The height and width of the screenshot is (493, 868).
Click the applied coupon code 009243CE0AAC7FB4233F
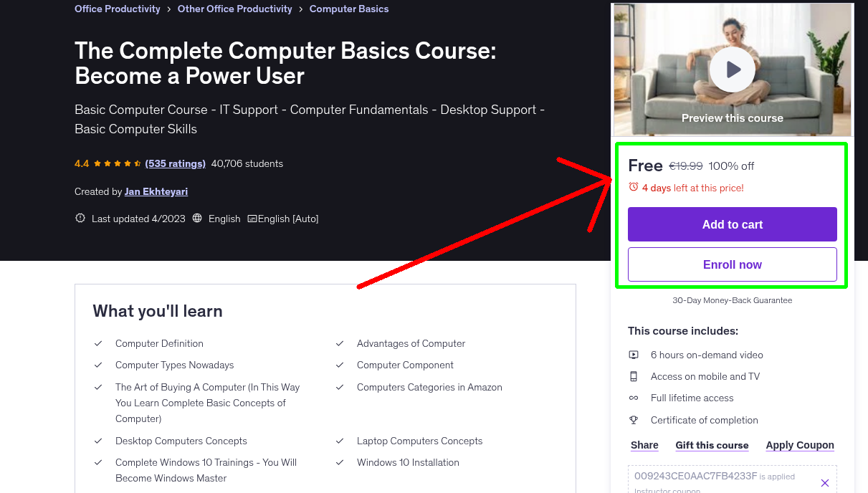[695, 476]
